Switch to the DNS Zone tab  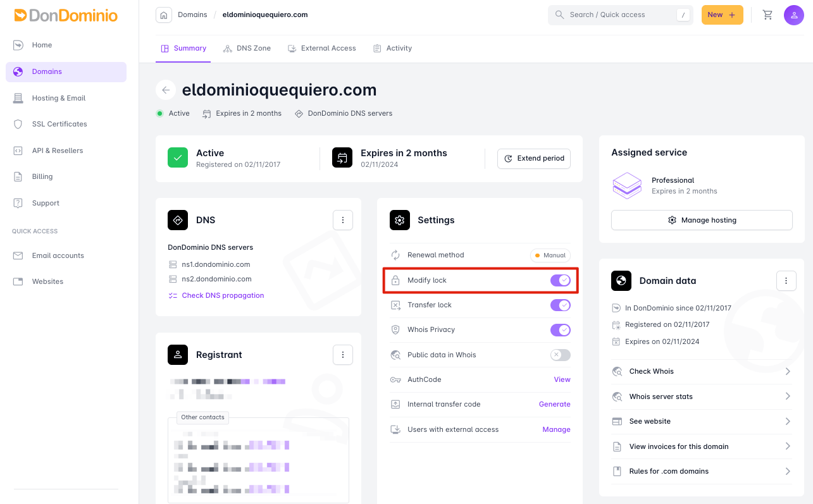247,48
